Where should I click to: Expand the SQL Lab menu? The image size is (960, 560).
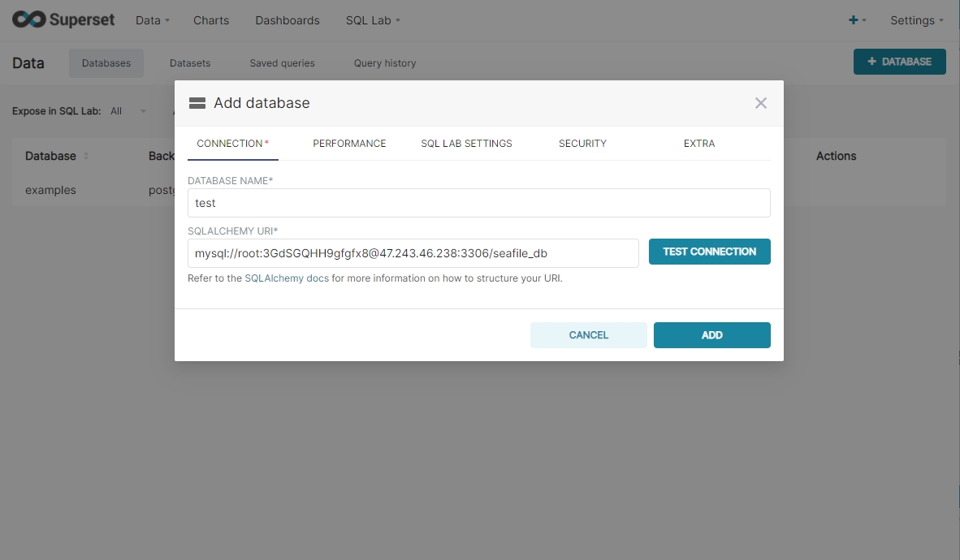[373, 20]
